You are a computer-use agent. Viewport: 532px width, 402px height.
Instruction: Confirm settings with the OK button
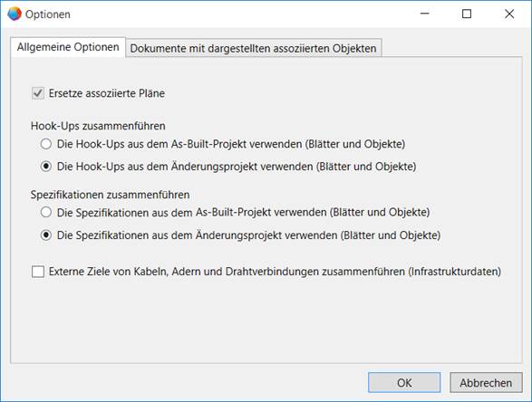pyautogui.click(x=404, y=383)
